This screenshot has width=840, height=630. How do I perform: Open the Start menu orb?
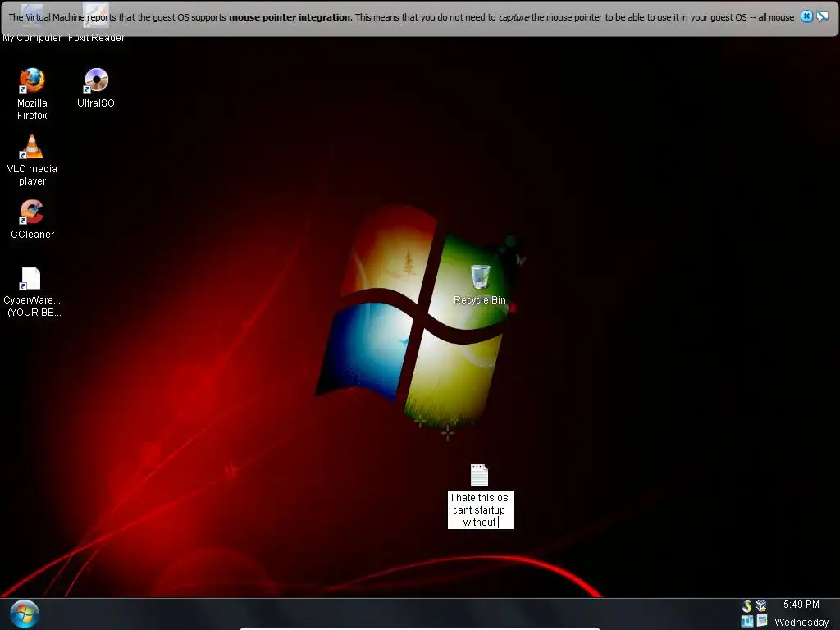coord(24,614)
